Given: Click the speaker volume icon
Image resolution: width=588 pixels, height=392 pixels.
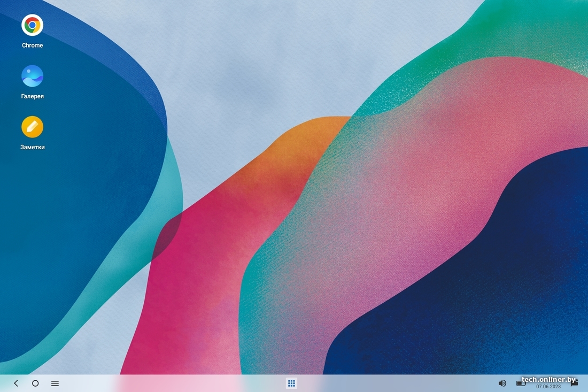Looking at the screenshot, I should (502, 383).
